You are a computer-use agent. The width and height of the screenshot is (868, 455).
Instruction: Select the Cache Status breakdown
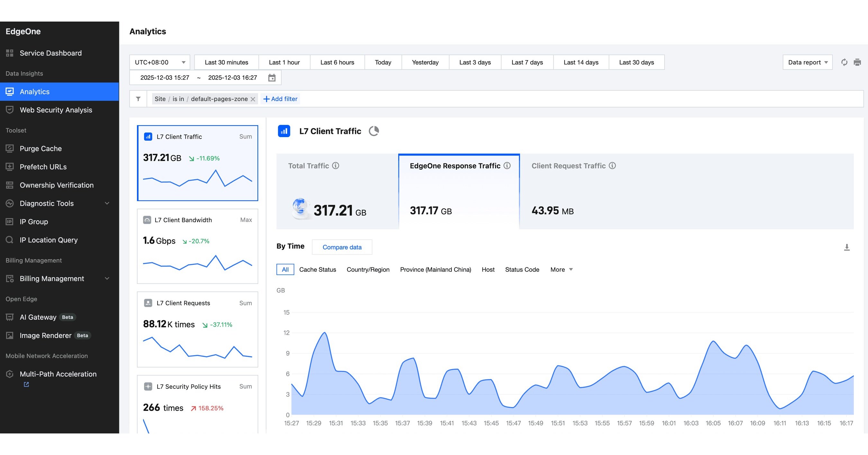pos(317,269)
